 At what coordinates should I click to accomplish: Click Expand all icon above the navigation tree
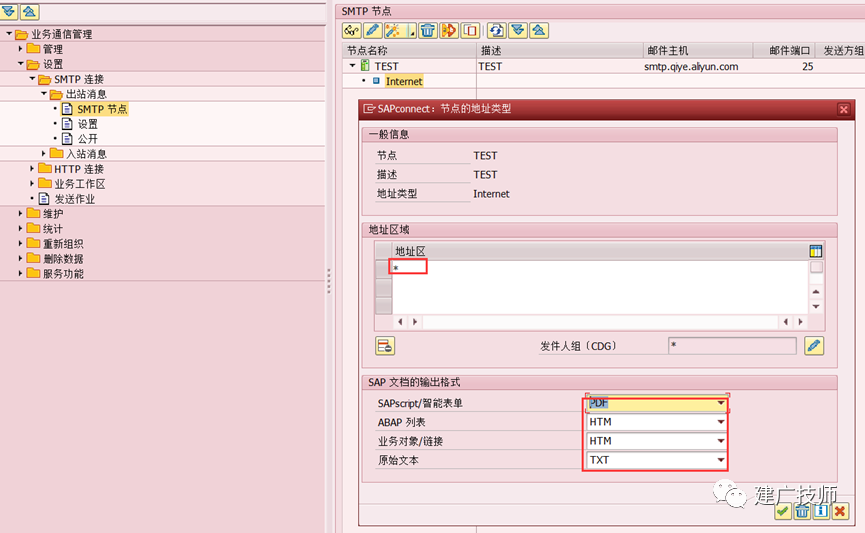[x=9, y=11]
